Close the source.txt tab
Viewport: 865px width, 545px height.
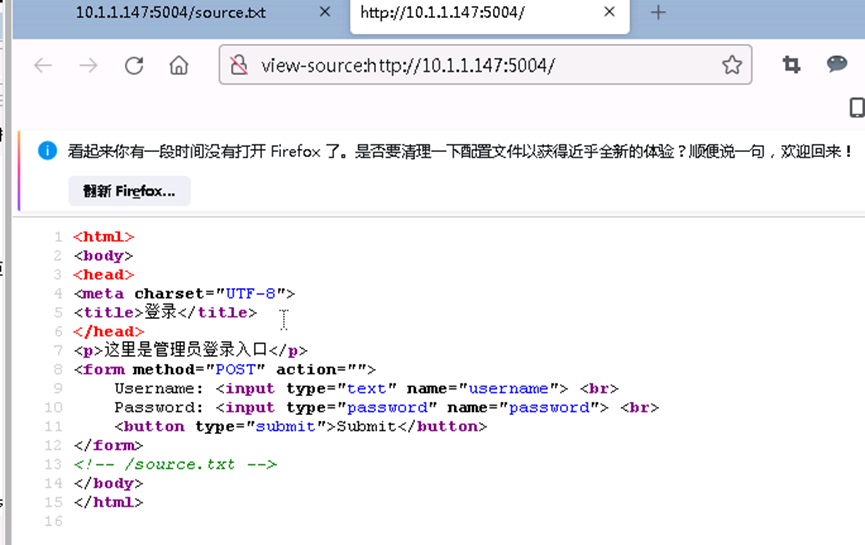[325, 12]
